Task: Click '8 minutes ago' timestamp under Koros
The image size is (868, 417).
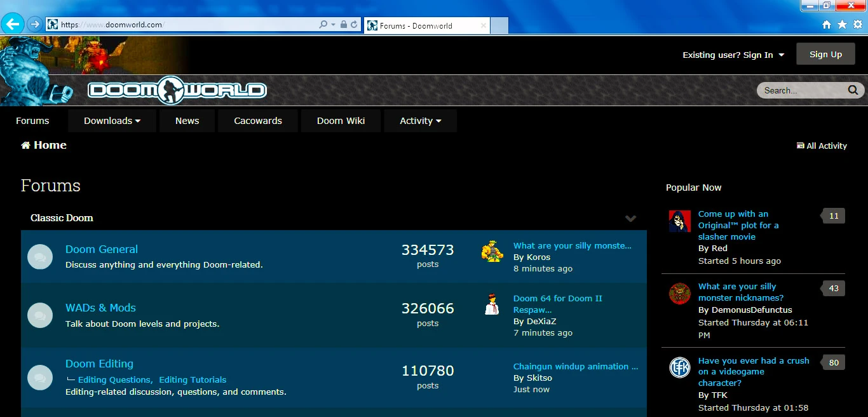Action: tap(543, 268)
